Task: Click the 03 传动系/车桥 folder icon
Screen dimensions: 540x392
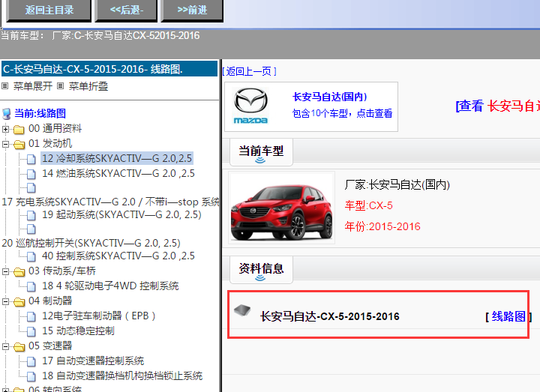Action: (19, 271)
